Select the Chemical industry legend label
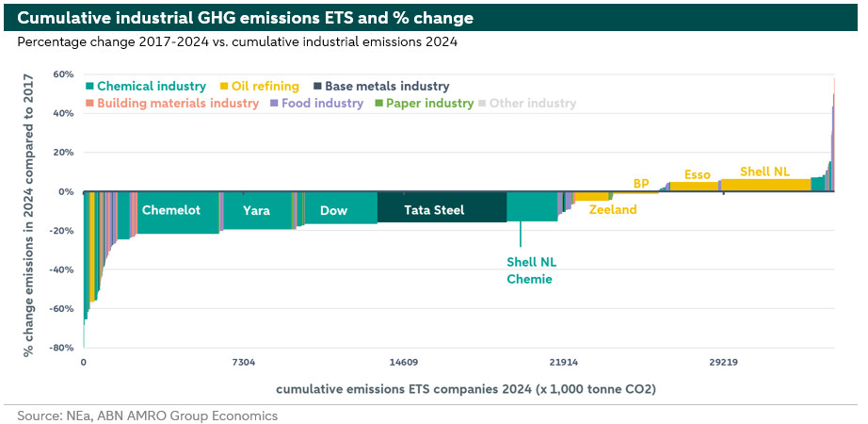 152,87
